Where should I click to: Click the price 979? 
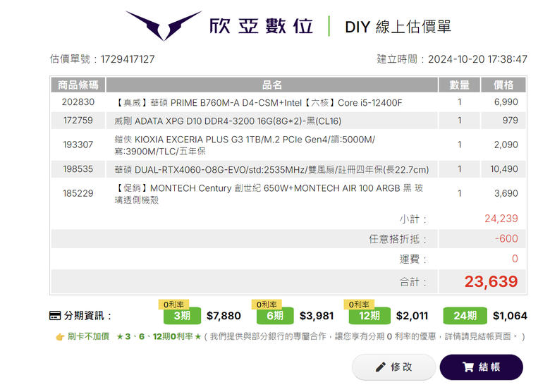pyautogui.click(x=510, y=121)
